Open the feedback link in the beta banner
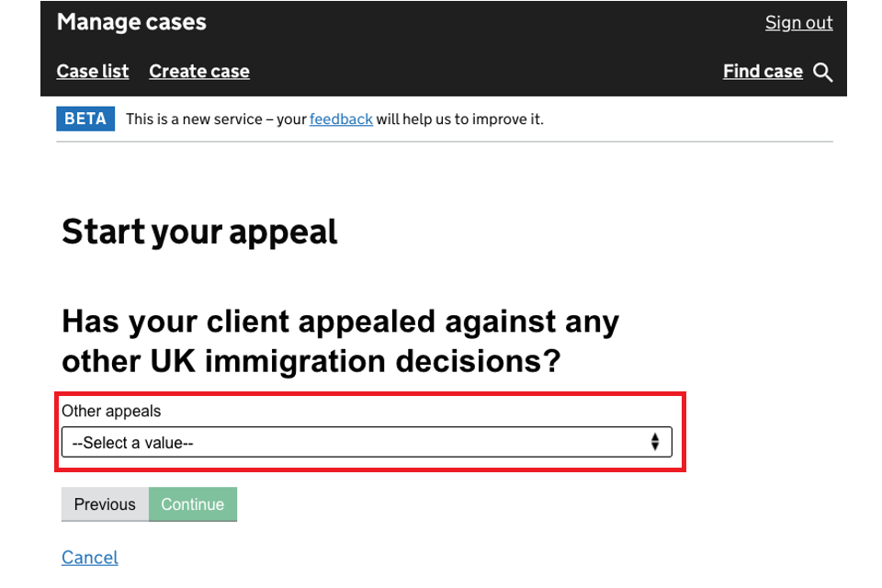The image size is (882, 588). pyautogui.click(x=341, y=119)
